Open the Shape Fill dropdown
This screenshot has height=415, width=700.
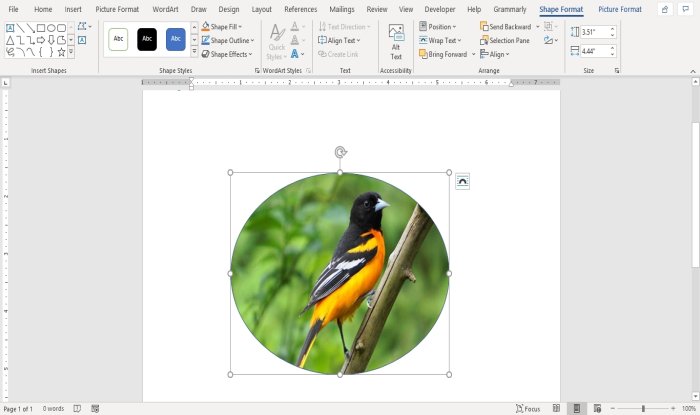tap(221, 27)
